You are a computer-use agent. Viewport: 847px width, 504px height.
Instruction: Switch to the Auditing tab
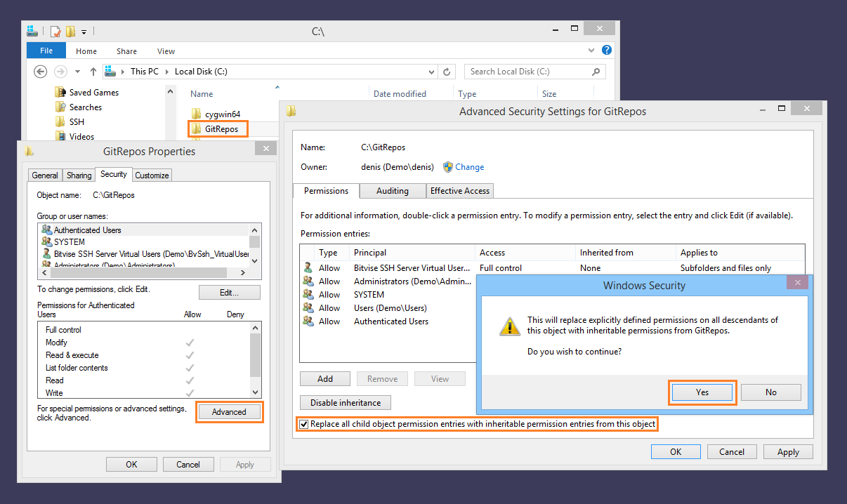393,191
